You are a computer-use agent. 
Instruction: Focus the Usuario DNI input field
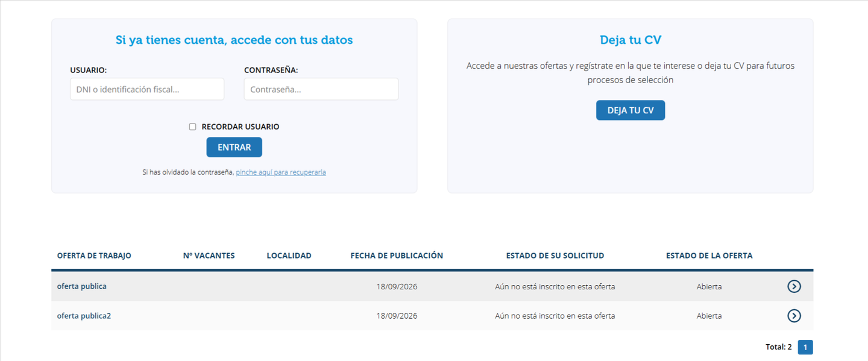tap(147, 89)
